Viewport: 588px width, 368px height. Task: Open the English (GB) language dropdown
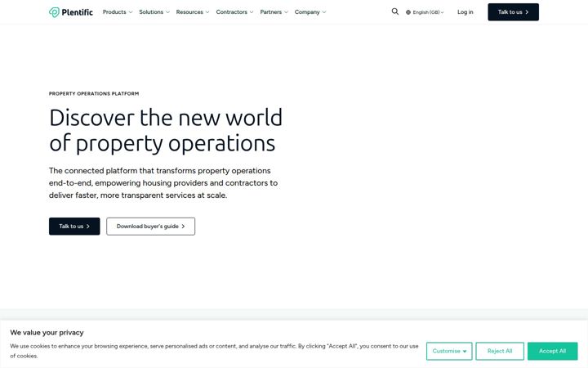click(425, 12)
